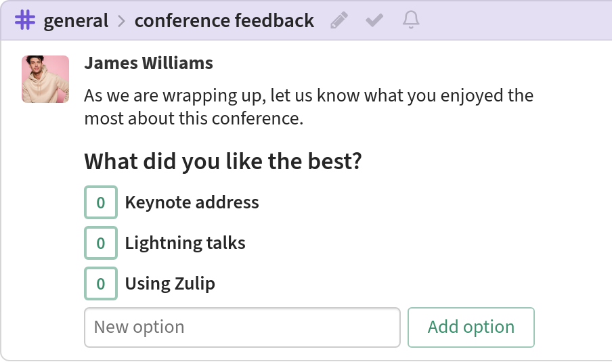612x364 pixels.
Task: Click the poll question 'What did you like the best?'
Action: tap(223, 161)
